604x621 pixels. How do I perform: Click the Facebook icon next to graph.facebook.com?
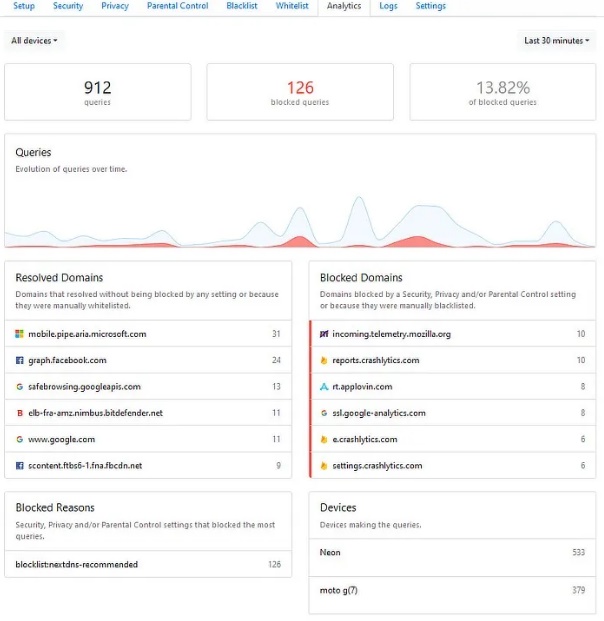point(19,360)
